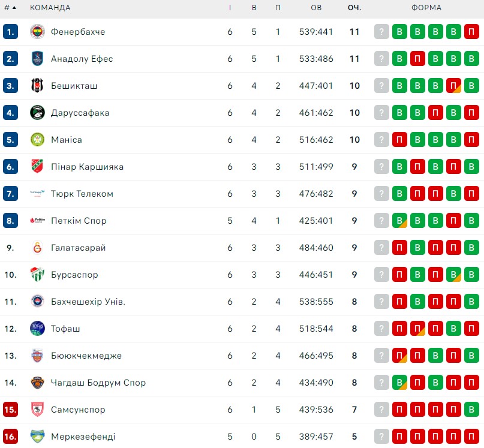Sort by the ОЧ. points column header
The width and height of the screenshot is (484, 448).
pyautogui.click(x=354, y=8)
